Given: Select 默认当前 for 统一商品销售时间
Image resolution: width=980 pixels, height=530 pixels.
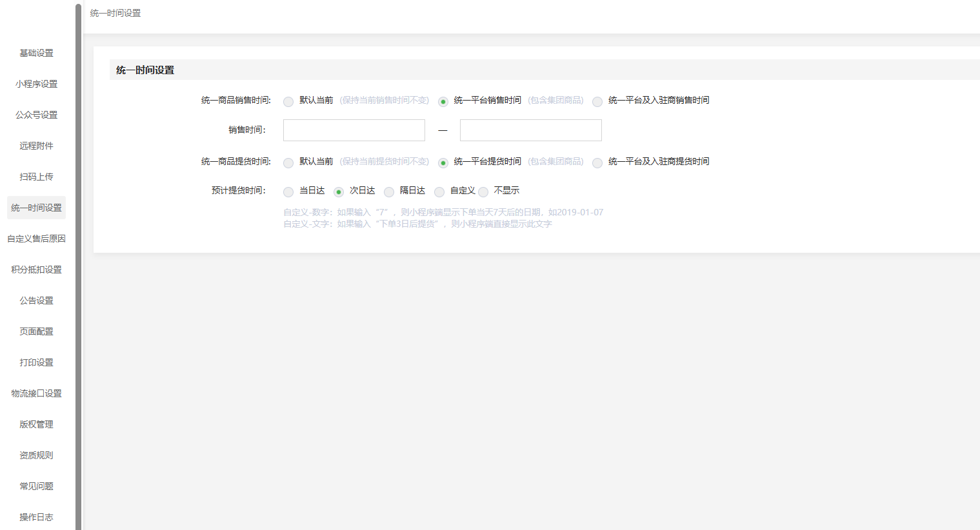Looking at the screenshot, I should tap(288, 102).
